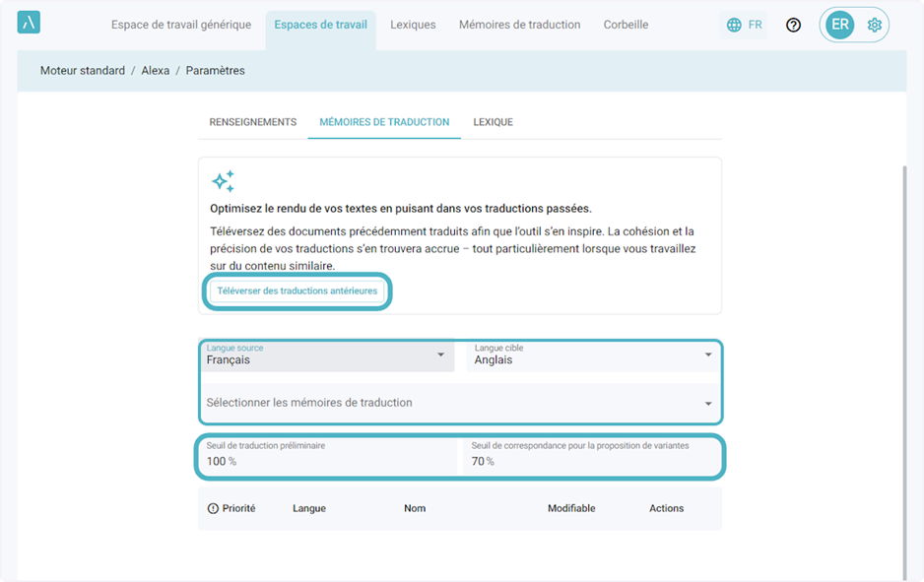
Task: Switch to the Lexique settings tab
Action: (x=493, y=122)
